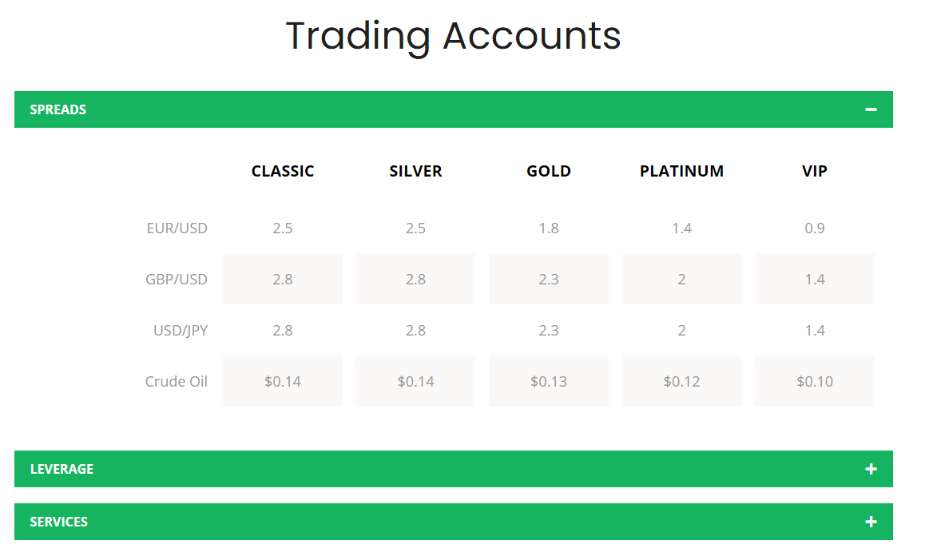Select the Platinum account column header

click(681, 171)
